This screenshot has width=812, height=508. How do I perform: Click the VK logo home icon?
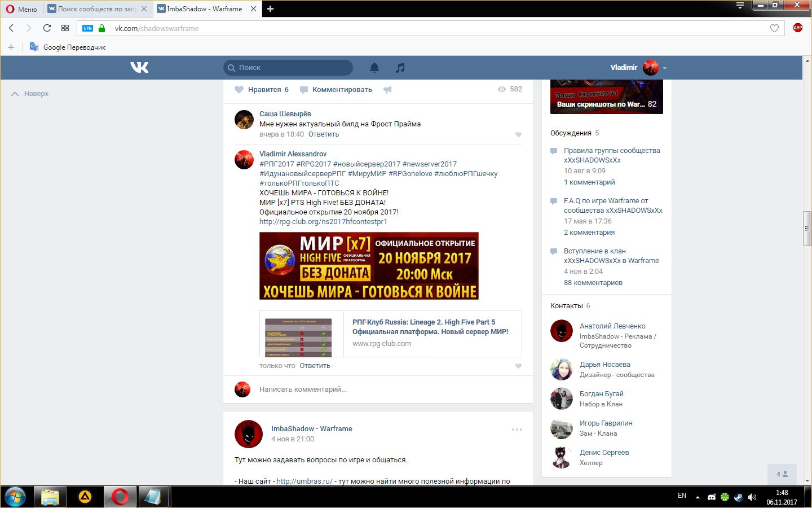pyautogui.click(x=139, y=68)
